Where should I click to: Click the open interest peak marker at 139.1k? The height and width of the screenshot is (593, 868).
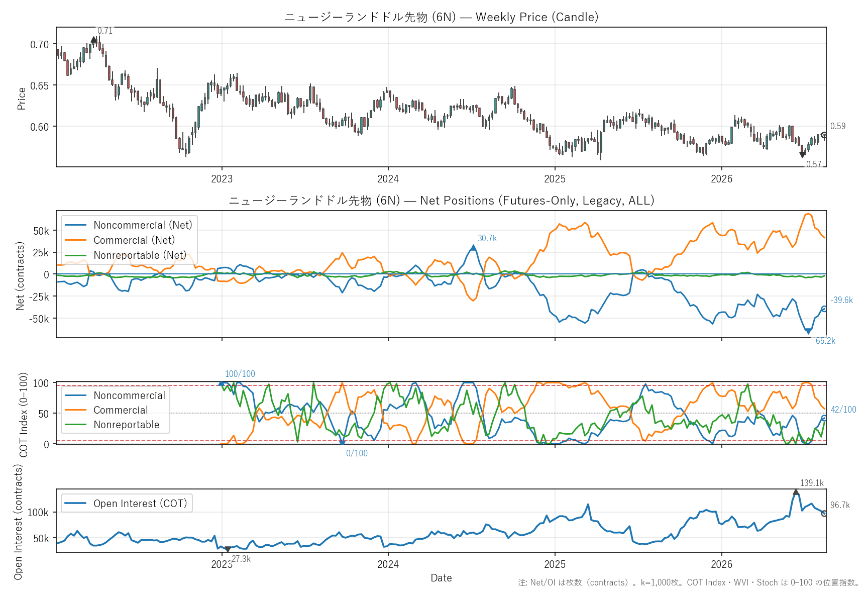click(x=796, y=492)
